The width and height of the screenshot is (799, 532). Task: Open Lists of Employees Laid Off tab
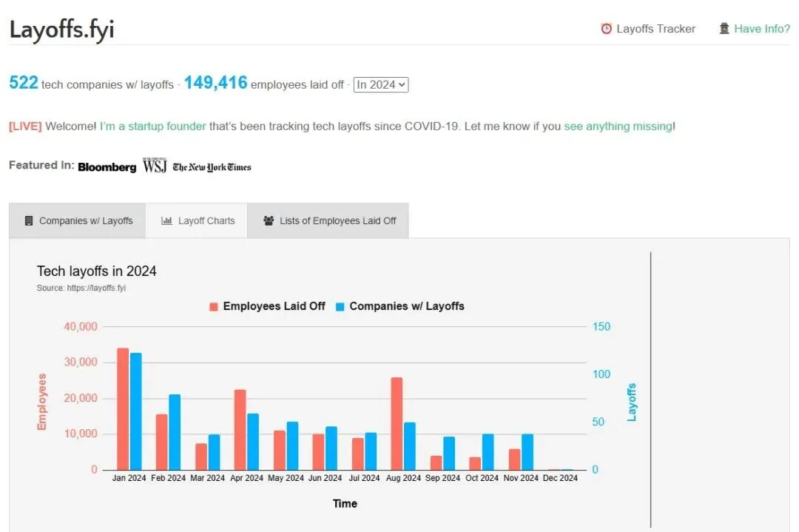pos(328,220)
